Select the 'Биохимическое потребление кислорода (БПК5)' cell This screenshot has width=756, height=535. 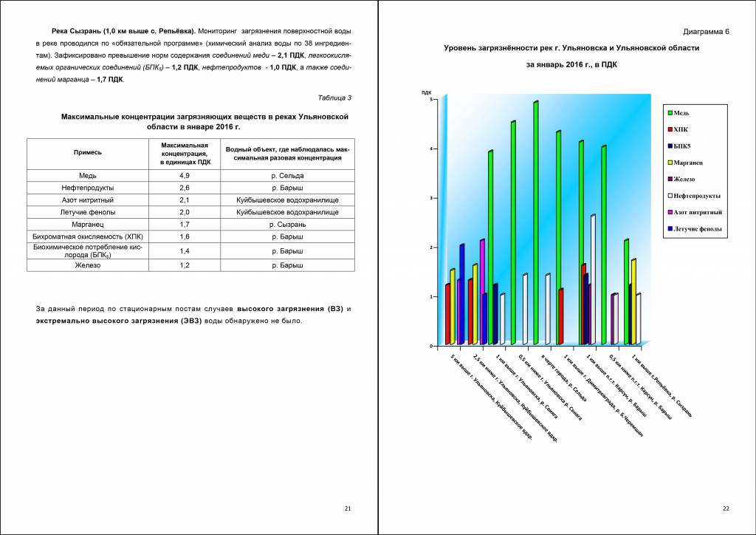(88, 251)
